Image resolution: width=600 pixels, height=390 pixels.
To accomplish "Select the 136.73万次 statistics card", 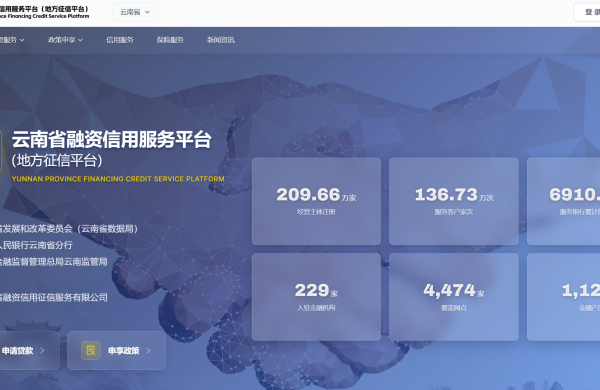I will point(454,201).
